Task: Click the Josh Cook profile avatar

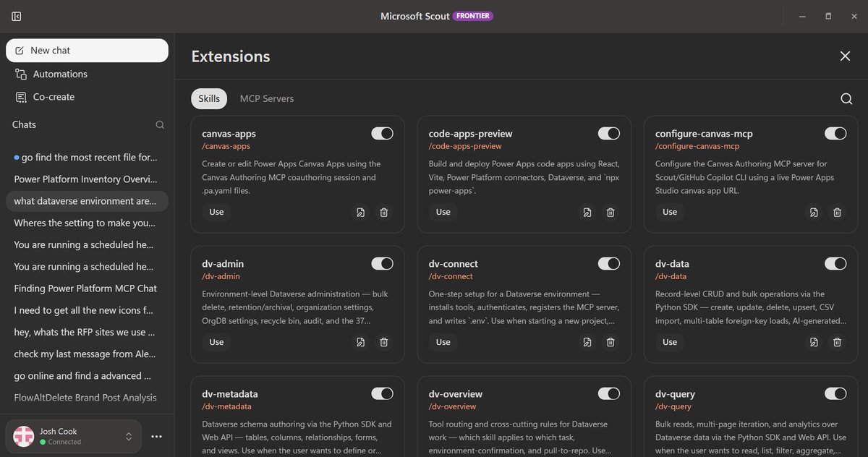Action: (24, 436)
